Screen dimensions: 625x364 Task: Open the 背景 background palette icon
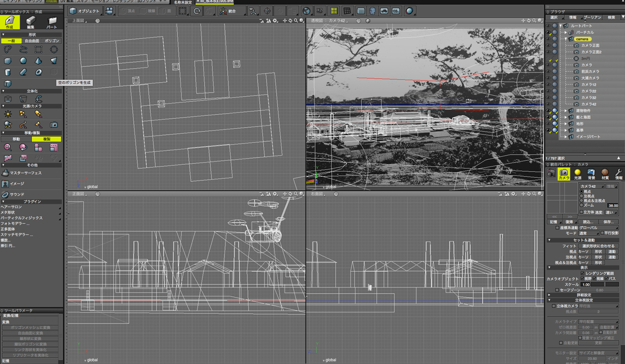(591, 174)
